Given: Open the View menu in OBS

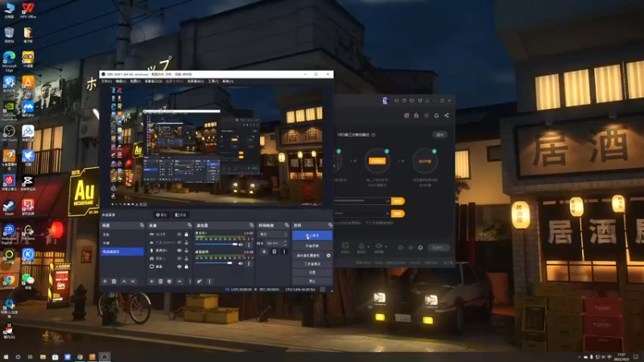Looking at the screenshot, I should pyautogui.click(x=135, y=81).
